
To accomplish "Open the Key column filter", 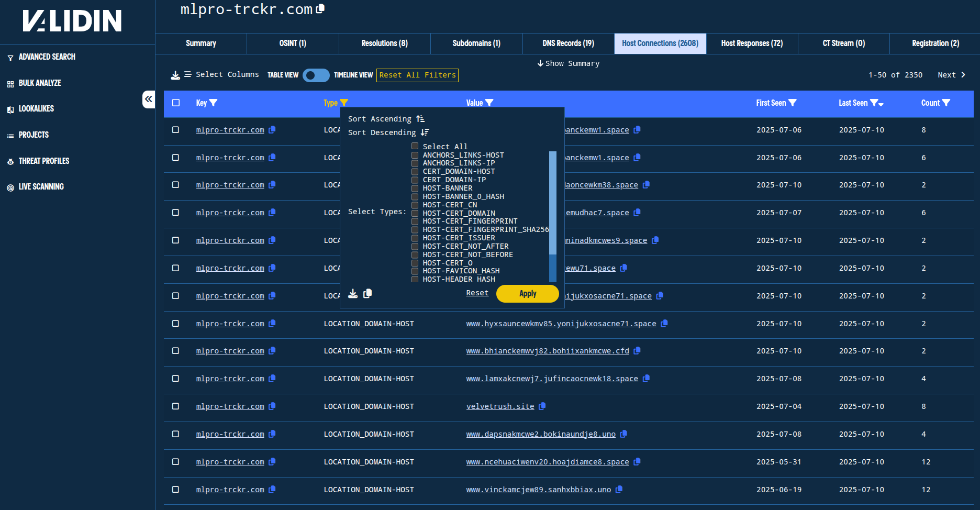I will pos(213,103).
